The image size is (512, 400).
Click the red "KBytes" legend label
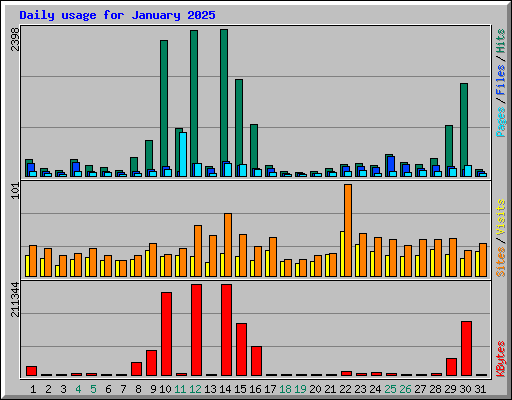tap(501, 359)
